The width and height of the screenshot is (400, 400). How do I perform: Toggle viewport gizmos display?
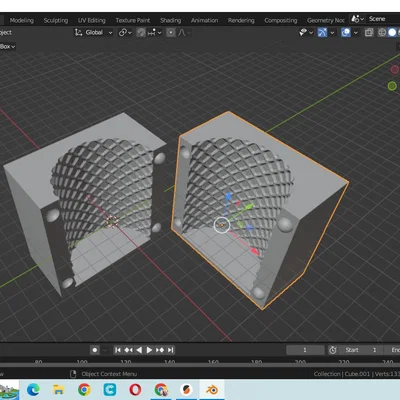pyautogui.click(x=322, y=32)
